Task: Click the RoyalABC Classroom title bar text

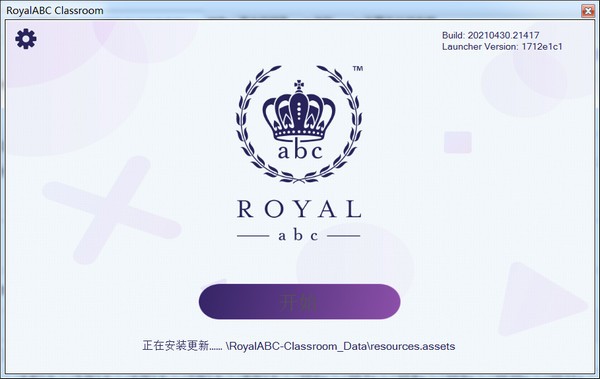Action: tap(55, 10)
